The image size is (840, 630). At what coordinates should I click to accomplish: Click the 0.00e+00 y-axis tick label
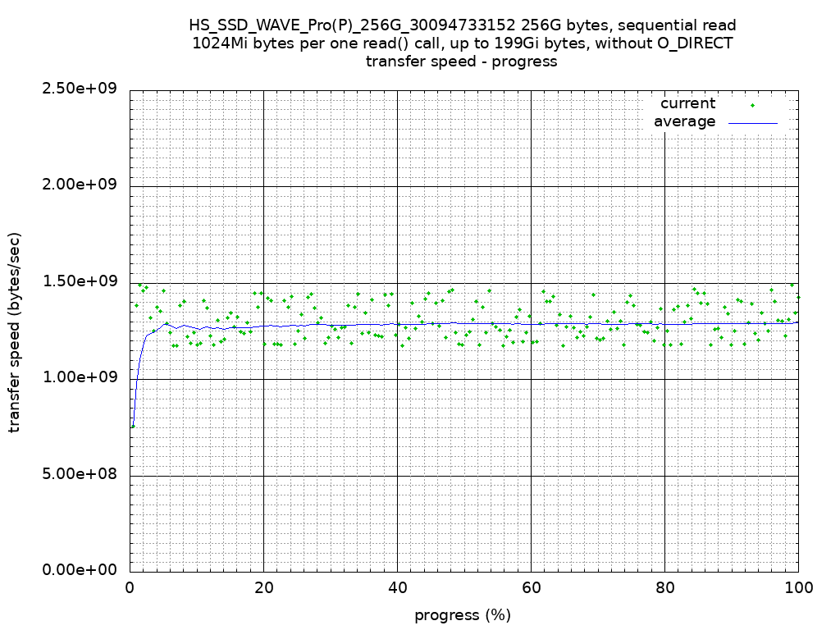tap(80, 570)
